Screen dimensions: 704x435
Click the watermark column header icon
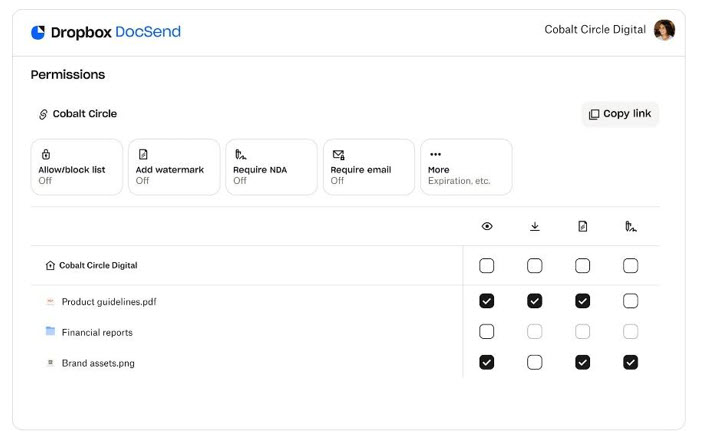pos(583,227)
